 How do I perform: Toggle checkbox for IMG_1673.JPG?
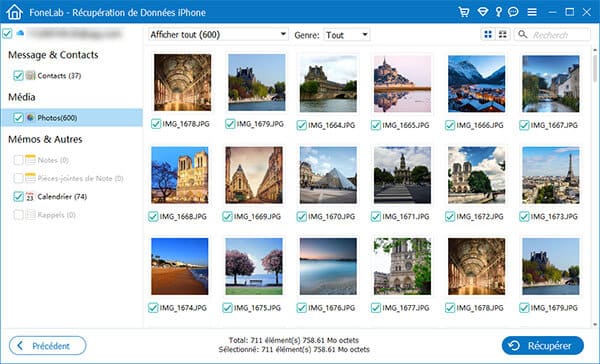[524, 217]
